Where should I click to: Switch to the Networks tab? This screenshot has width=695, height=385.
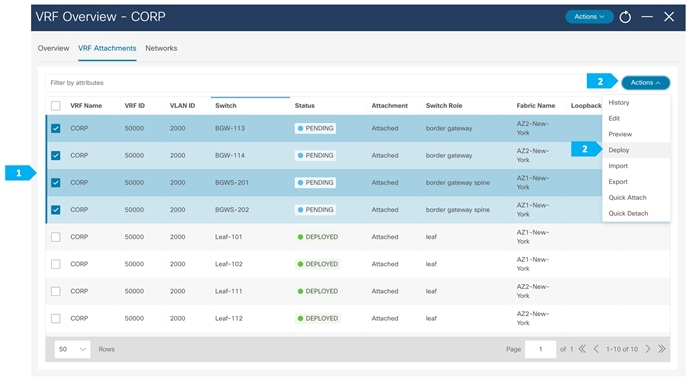[x=161, y=48]
